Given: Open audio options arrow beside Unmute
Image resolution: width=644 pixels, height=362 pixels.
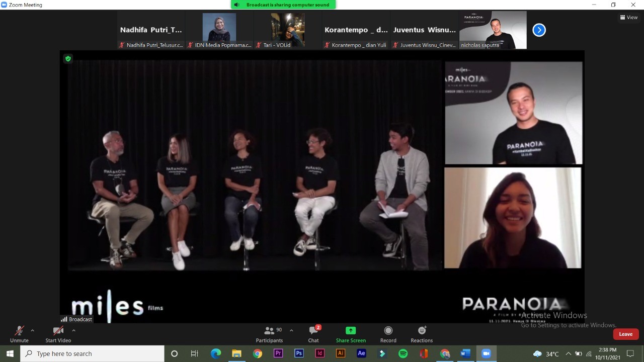Looking at the screenshot, I should 33,331.
